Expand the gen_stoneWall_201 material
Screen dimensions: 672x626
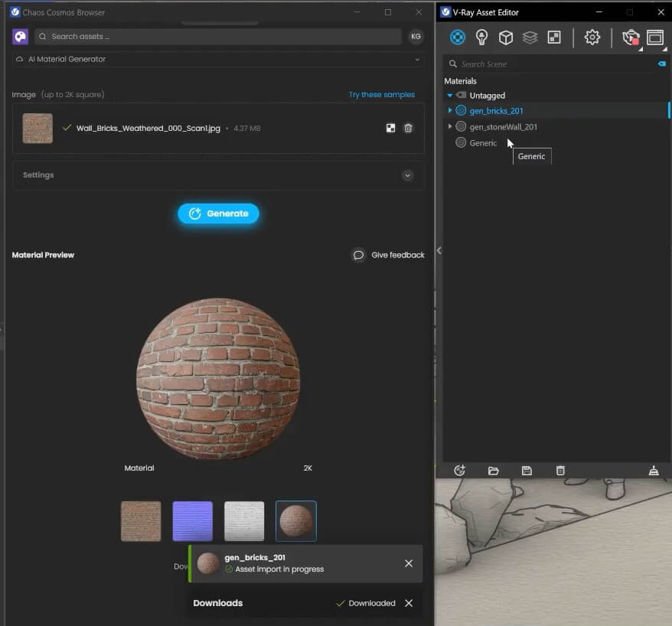(449, 126)
